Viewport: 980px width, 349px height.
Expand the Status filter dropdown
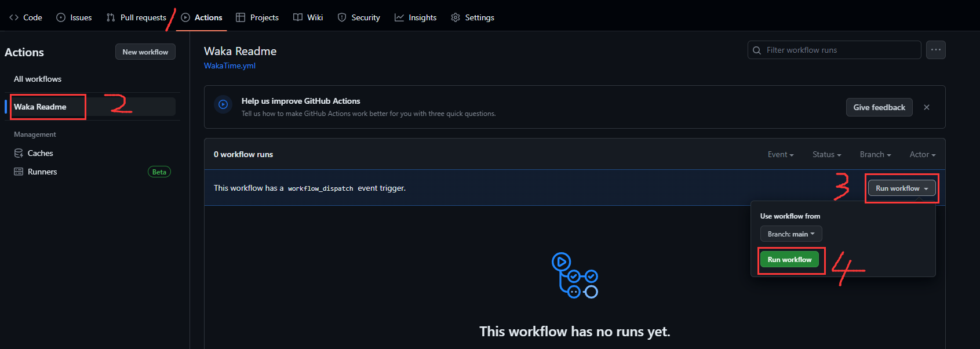tap(827, 154)
